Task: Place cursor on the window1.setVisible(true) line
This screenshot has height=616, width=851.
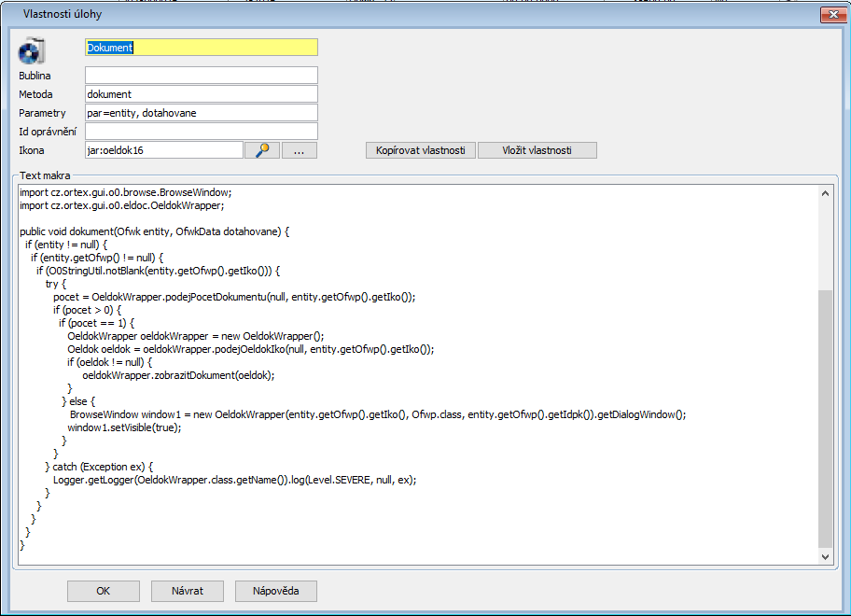Action: 124,427
